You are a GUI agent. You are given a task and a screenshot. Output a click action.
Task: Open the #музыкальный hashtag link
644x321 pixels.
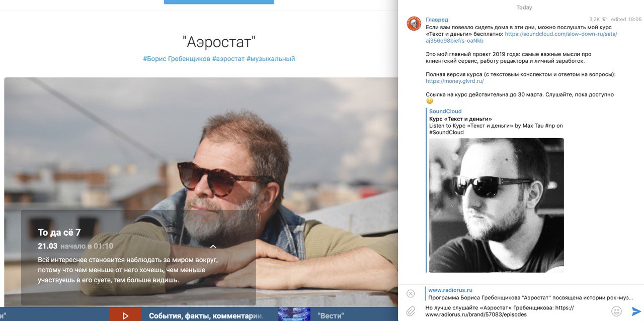click(271, 59)
